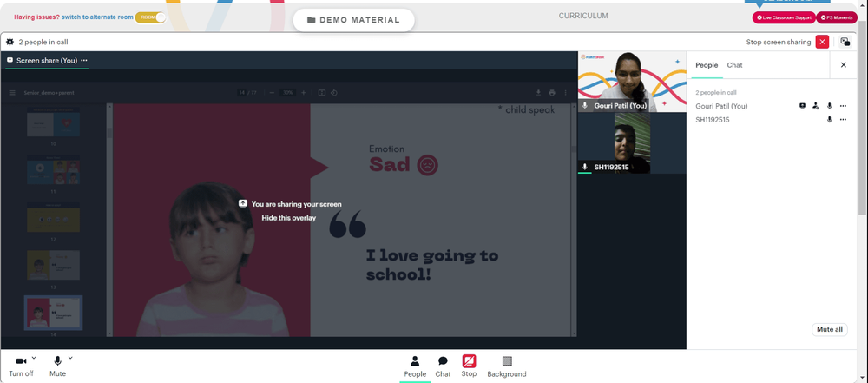Click PDF zoom percentage field 30%
The height and width of the screenshot is (383, 868).
click(x=287, y=93)
